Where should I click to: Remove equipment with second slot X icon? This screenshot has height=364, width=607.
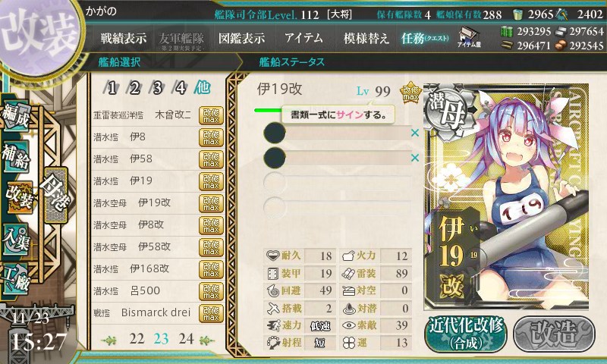[415, 158]
